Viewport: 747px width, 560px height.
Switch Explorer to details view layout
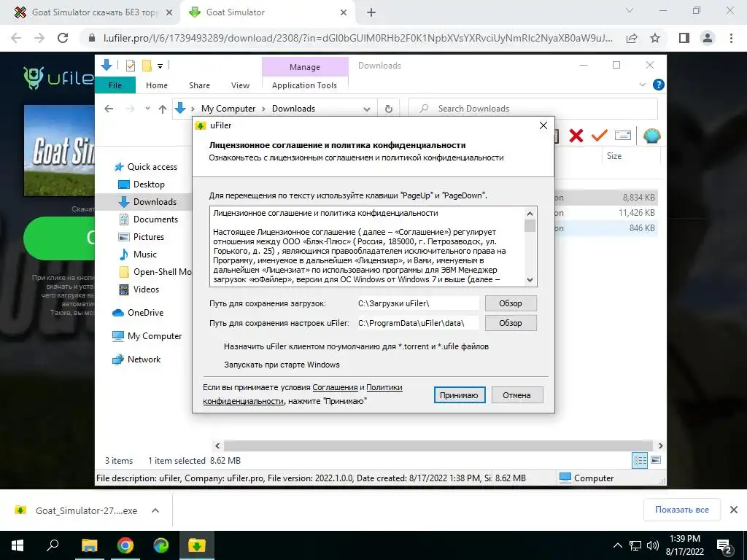(x=640, y=460)
